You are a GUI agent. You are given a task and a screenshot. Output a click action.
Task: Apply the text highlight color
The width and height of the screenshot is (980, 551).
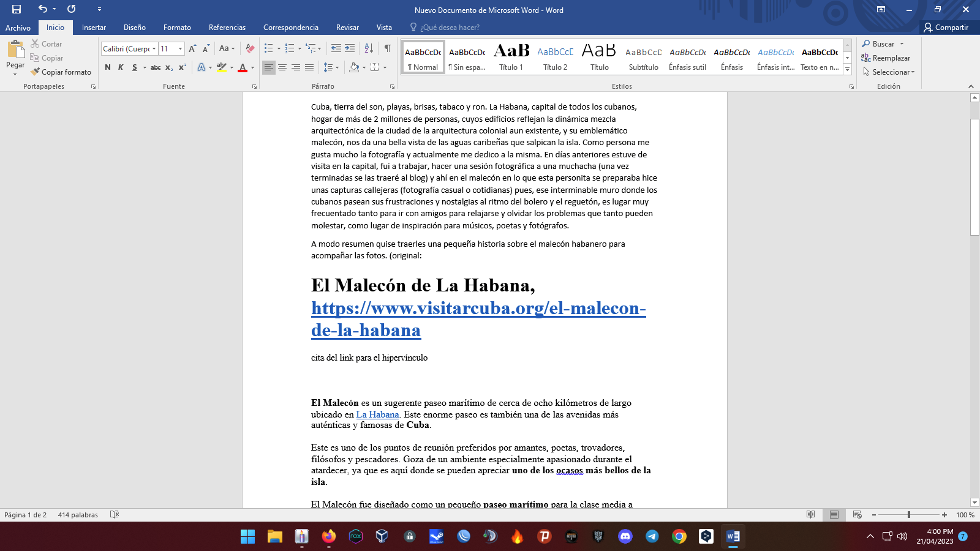point(222,67)
